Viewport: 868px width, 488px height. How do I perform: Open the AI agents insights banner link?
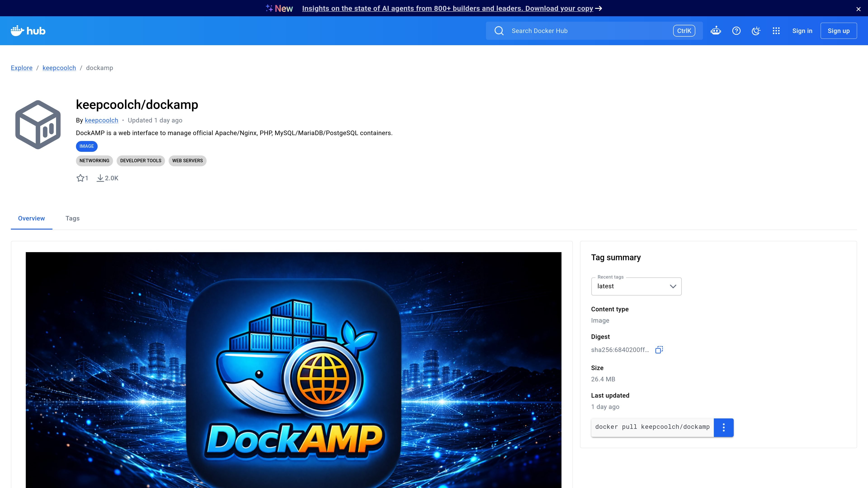[447, 8]
